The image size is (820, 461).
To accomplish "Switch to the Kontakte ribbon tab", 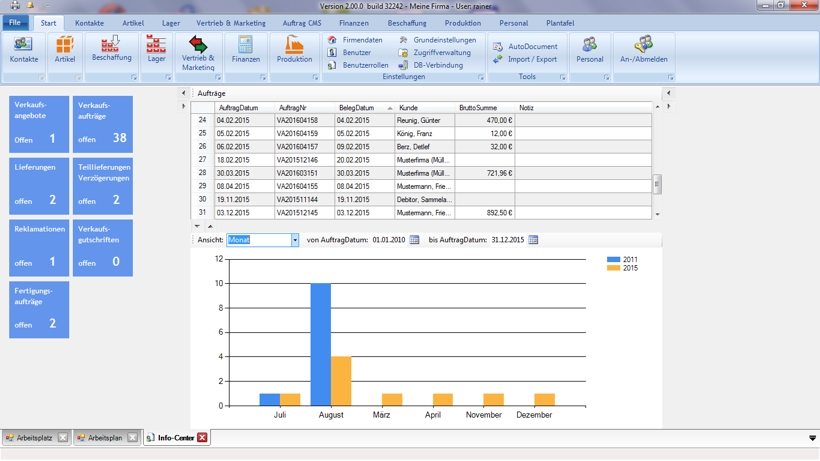I will pyautogui.click(x=89, y=23).
